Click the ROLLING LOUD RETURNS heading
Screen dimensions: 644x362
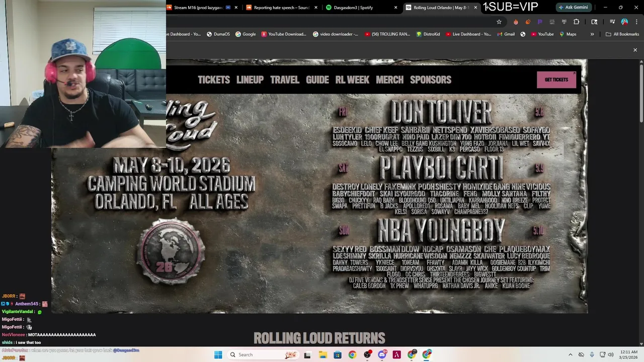coord(319,338)
